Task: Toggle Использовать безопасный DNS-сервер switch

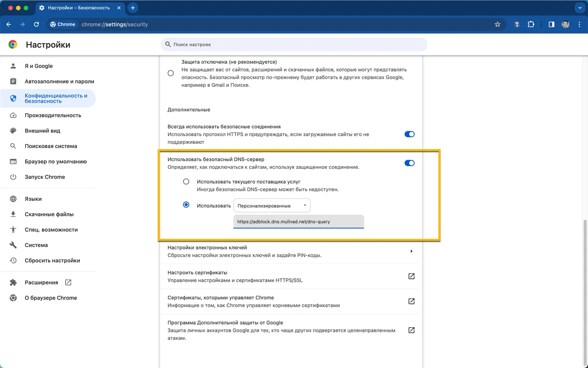Action: [x=409, y=163]
